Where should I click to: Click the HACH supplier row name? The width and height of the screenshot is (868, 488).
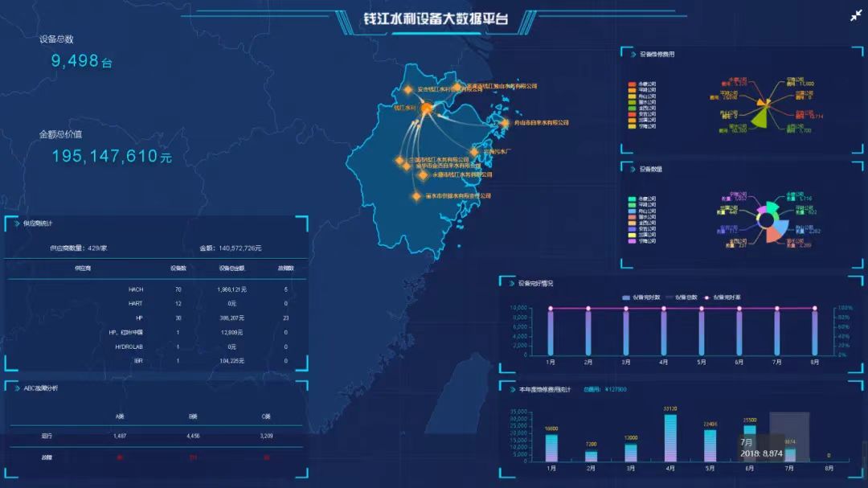click(136, 289)
